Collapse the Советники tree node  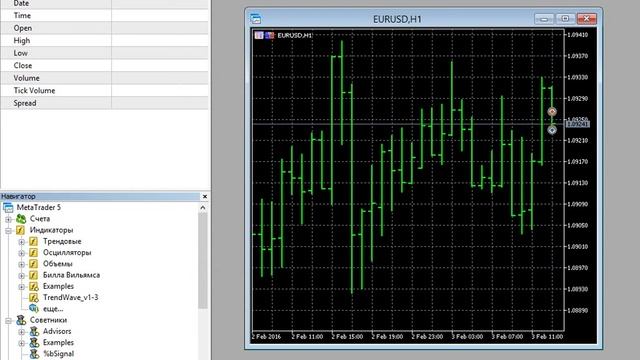(8, 321)
